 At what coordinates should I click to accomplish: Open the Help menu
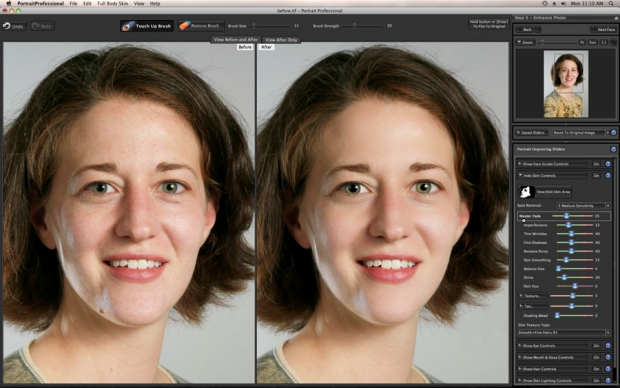point(155,3)
